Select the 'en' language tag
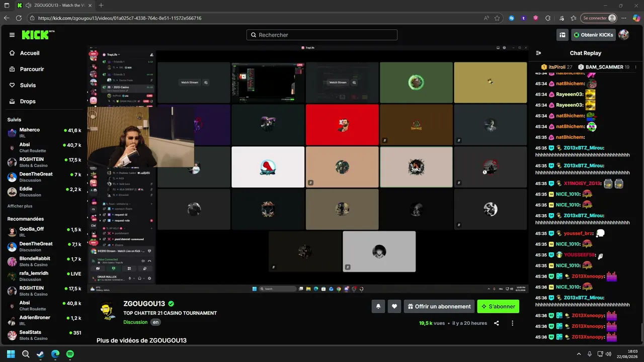Image resolution: width=644 pixels, height=362 pixels. coord(156,322)
